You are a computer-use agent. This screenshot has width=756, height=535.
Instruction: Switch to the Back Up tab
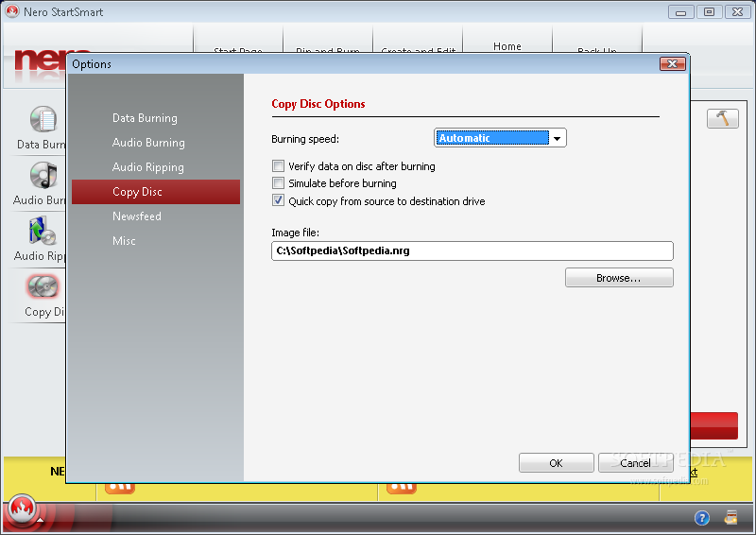[x=597, y=48]
